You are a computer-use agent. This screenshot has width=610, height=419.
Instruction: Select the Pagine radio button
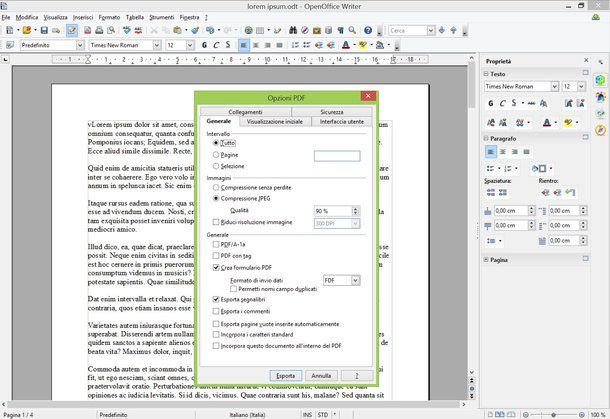[x=216, y=155]
